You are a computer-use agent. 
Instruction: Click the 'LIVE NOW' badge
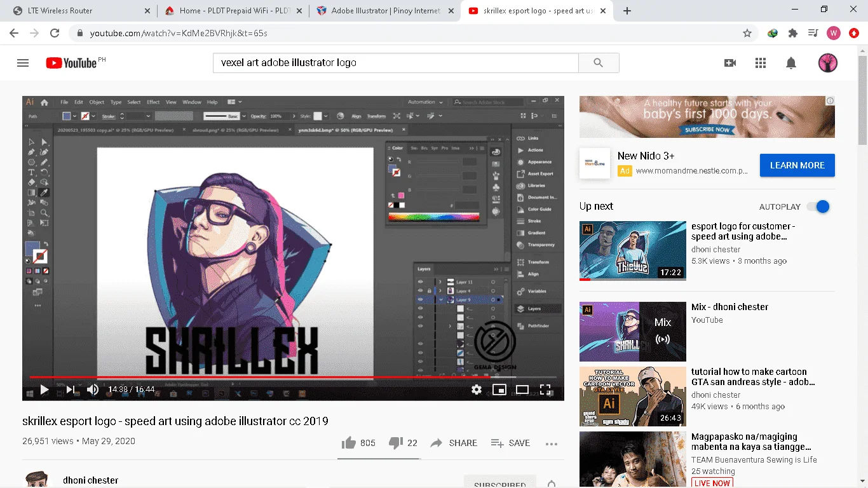coord(712,483)
